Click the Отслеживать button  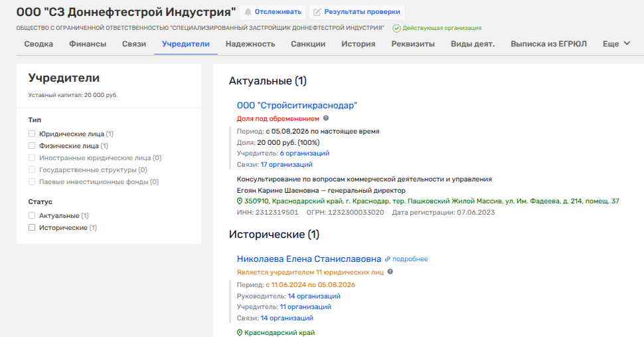tap(273, 13)
